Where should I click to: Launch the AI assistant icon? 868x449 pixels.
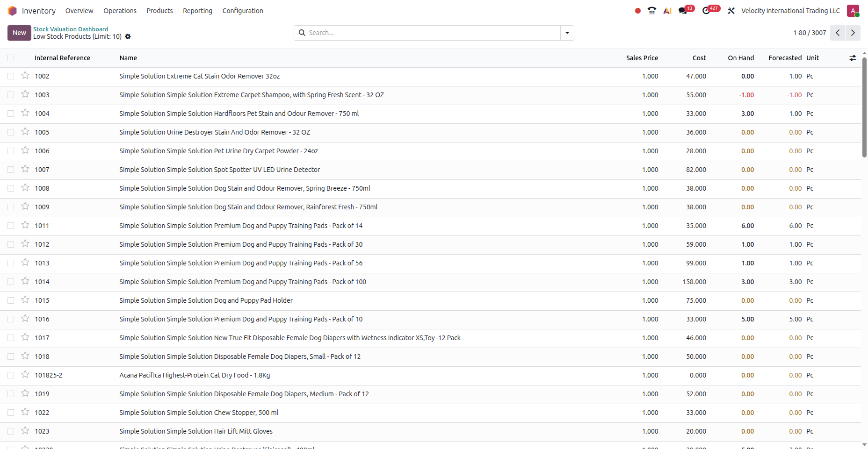[x=667, y=11]
